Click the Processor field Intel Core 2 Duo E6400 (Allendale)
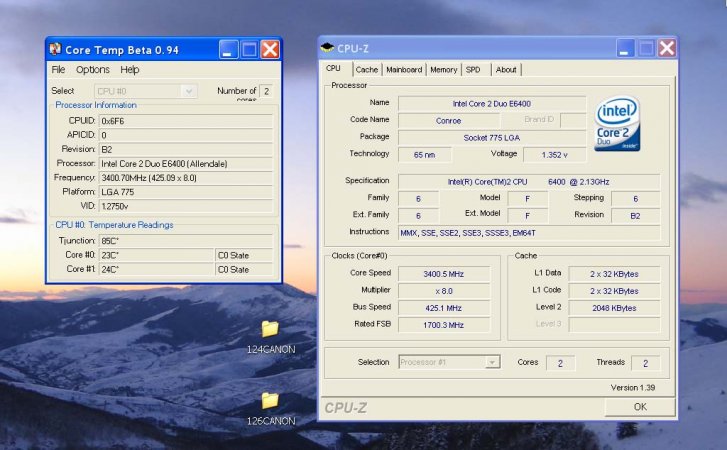 [185, 164]
